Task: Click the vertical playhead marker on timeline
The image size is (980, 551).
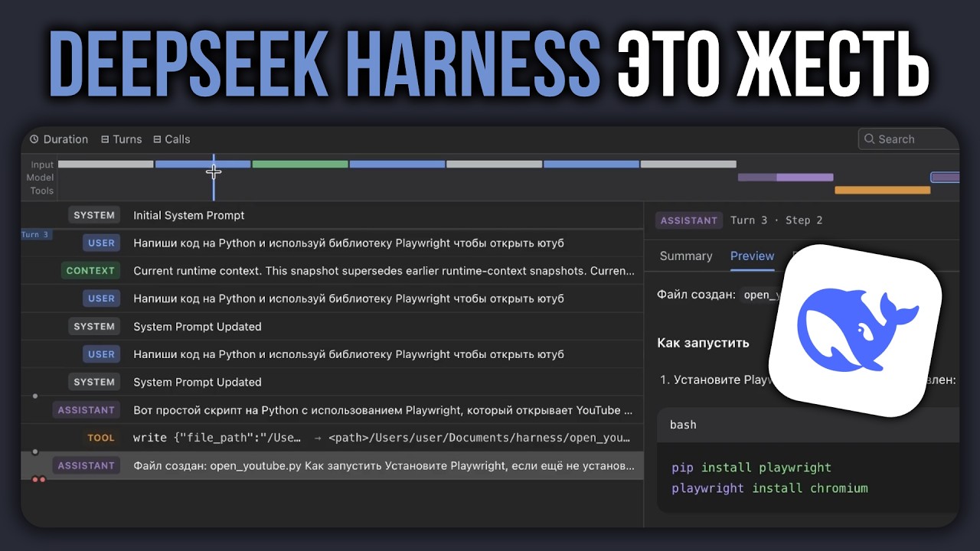Action: pos(214,177)
